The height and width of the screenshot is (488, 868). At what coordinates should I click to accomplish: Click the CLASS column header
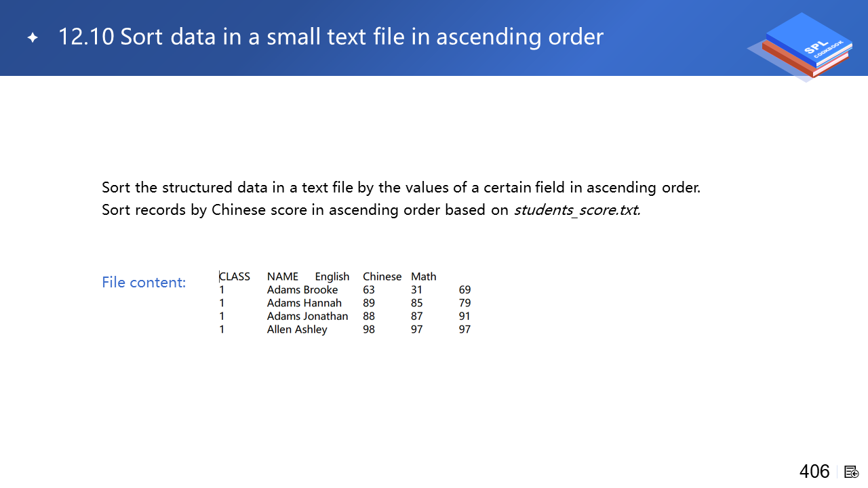point(235,277)
